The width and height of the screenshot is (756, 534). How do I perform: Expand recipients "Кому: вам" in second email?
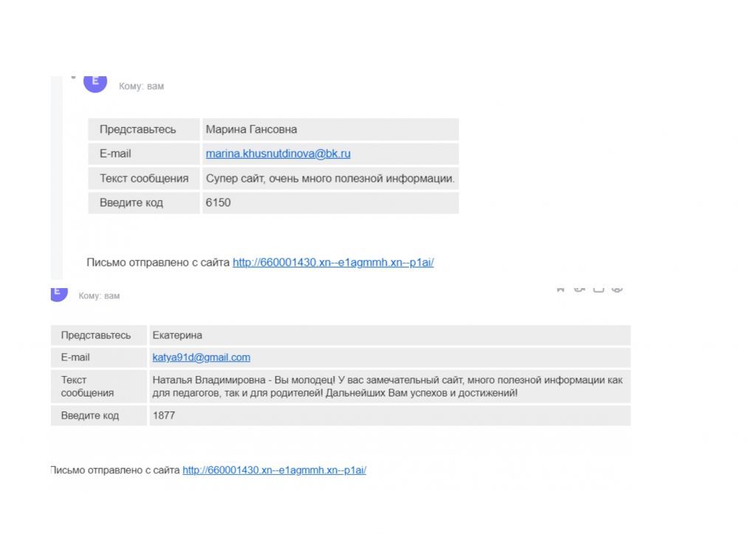(x=99, y=296)
